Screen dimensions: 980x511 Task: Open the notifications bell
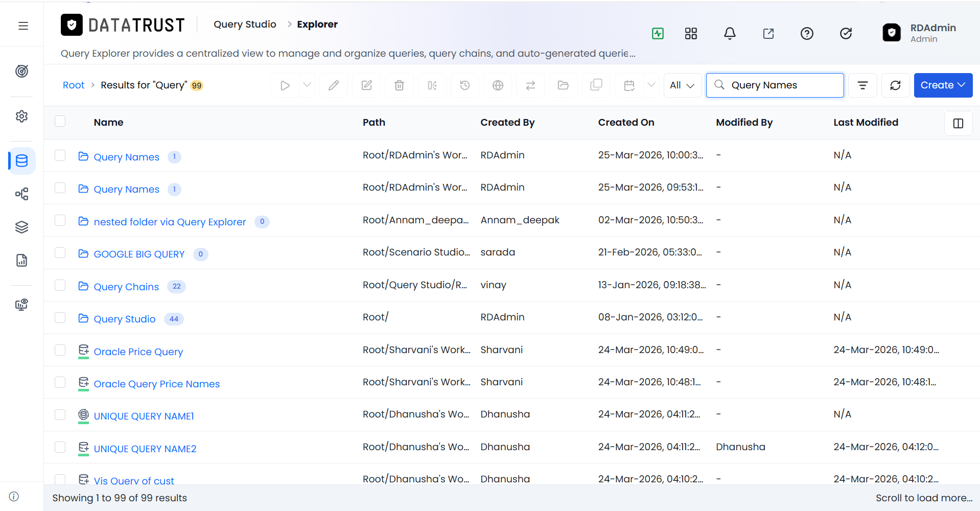730,34
